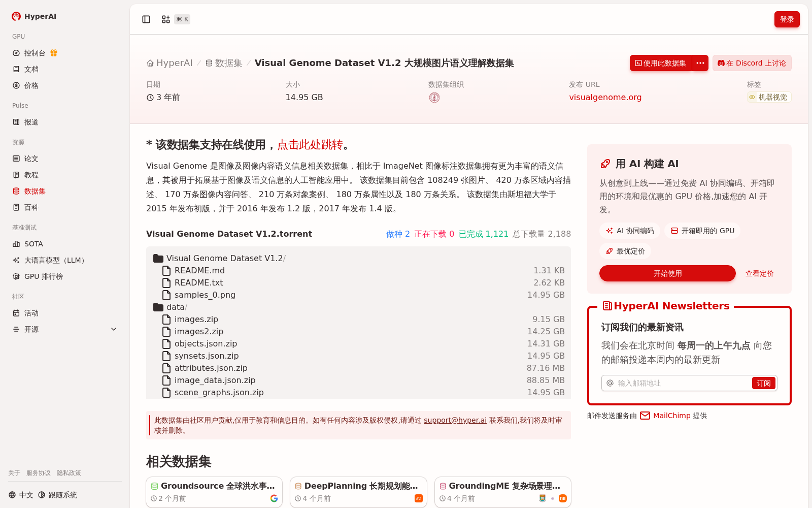This screenshot has height=508, width=812.
Task: Open 大语言模型（LLM）in sidebar
Action: (x=49, y=260)
